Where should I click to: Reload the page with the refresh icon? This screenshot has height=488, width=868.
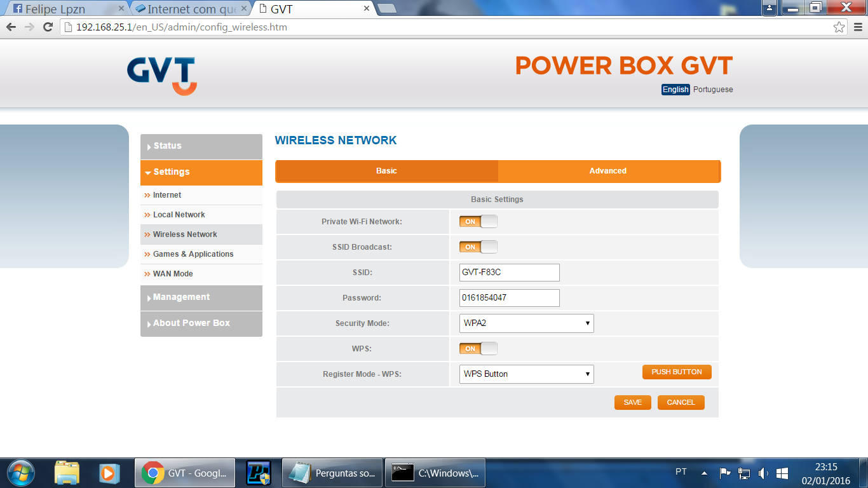pyautogui.click(x=48, y=27)
